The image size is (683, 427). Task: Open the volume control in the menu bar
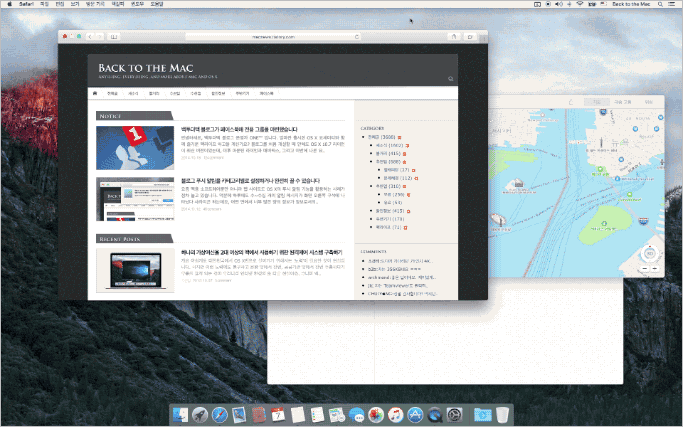point(559,4)
